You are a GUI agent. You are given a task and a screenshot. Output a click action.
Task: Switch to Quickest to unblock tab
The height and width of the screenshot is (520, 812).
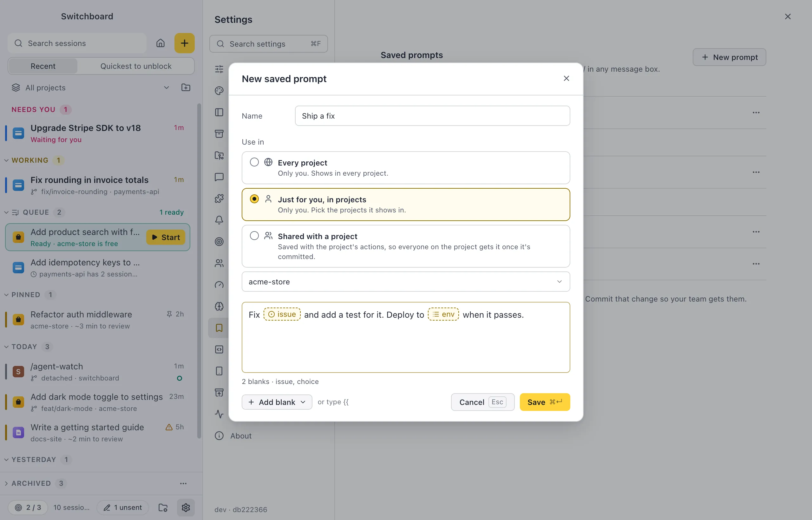pos(136,66)
